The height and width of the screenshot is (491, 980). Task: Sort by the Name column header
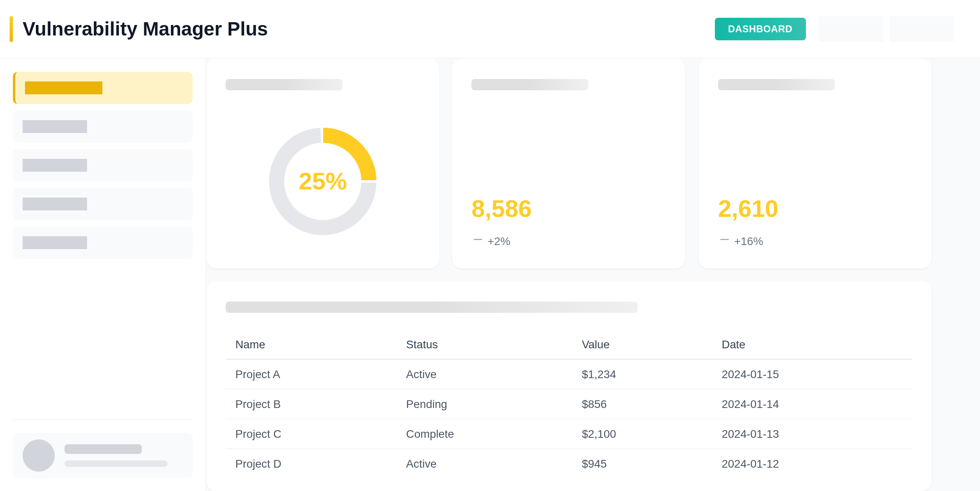point(250,345)
